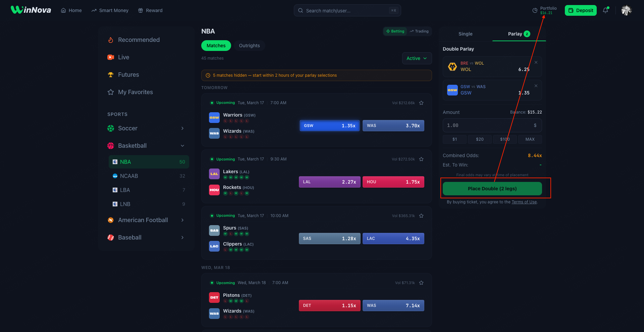Click the notification bell icon
This screenshot has width=644, height=332.
pos(605,10)
